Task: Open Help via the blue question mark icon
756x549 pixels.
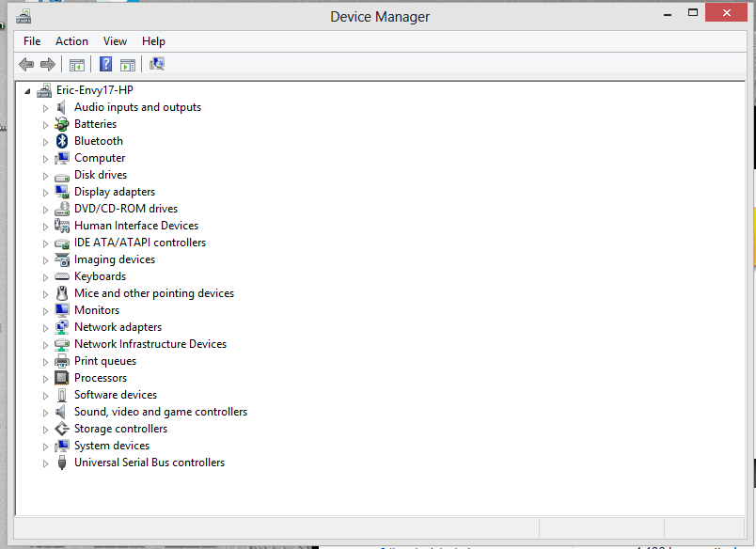Action: pyautogui.click(x=105, y=64)
